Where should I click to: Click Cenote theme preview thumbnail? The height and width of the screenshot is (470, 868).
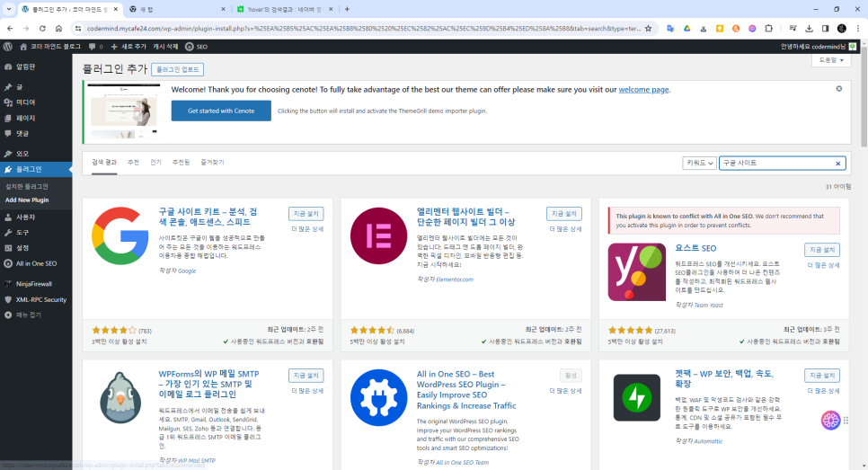point(124,111)
